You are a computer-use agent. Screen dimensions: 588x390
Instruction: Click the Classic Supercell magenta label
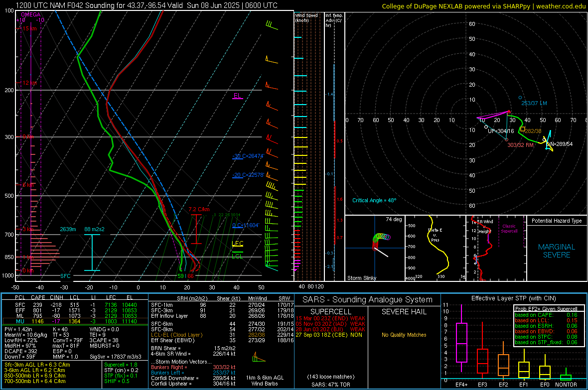point(509,229)
